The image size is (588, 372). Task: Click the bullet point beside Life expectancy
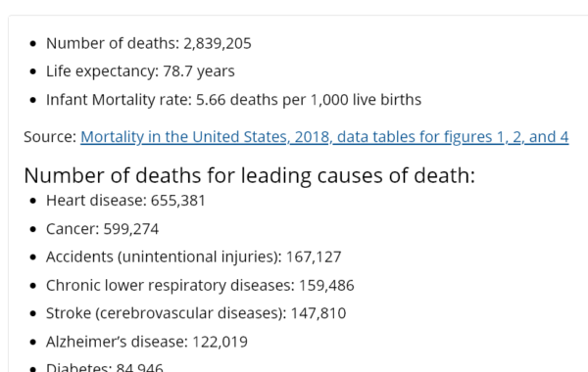(33, 71)
